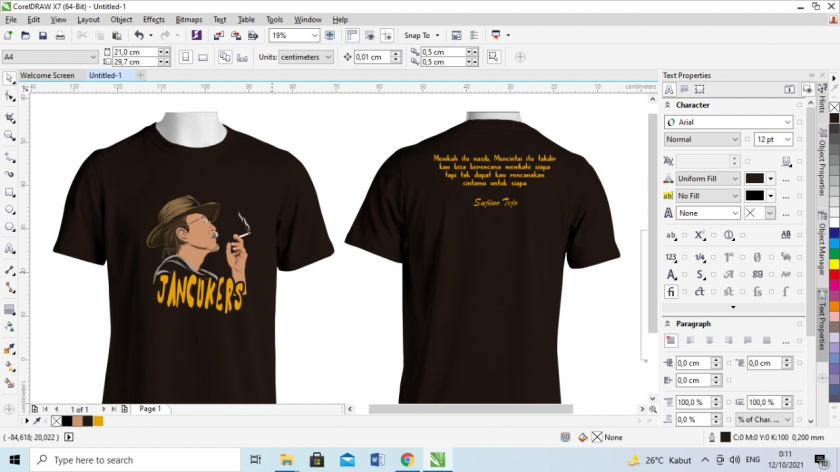The image size is (840, 472).
Task: Open the Uniform Fill type dropdown
Action: pos(735,178)
